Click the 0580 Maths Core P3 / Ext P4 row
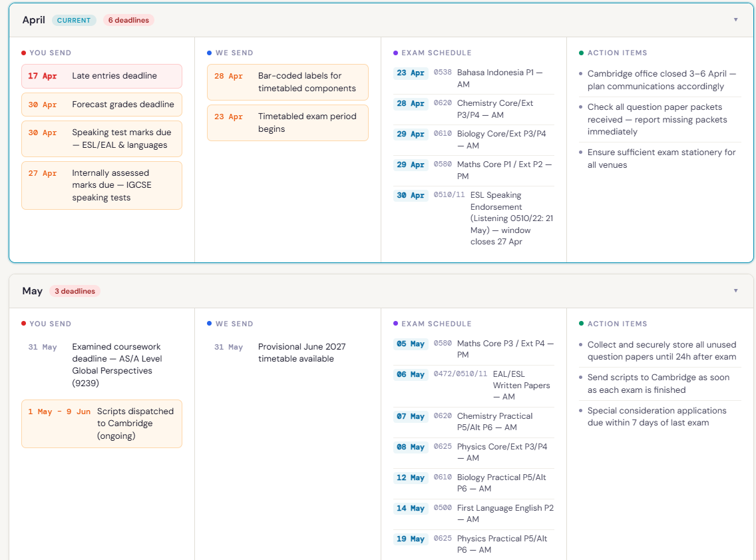Image resolution: width=756 pixels, height=560 pixels. pos(473,349)
